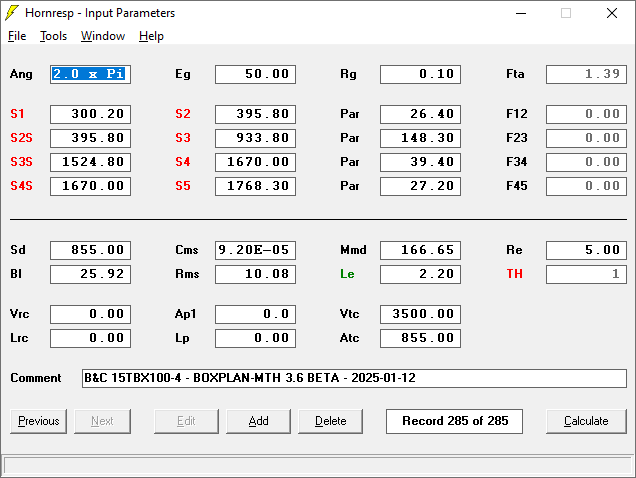The image size is (636, 478).
Task: Click the S3S field with 1524.80
Action: click(90, 162)
